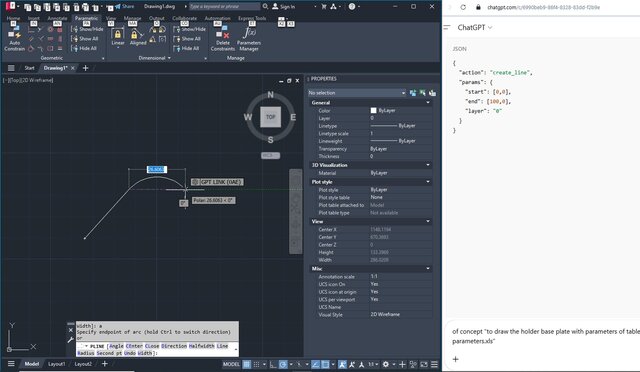Click the Lineweight ByLayer line sample
This screenshot has width=640, height=372.
pyautogui.click(x=384, y=141)
